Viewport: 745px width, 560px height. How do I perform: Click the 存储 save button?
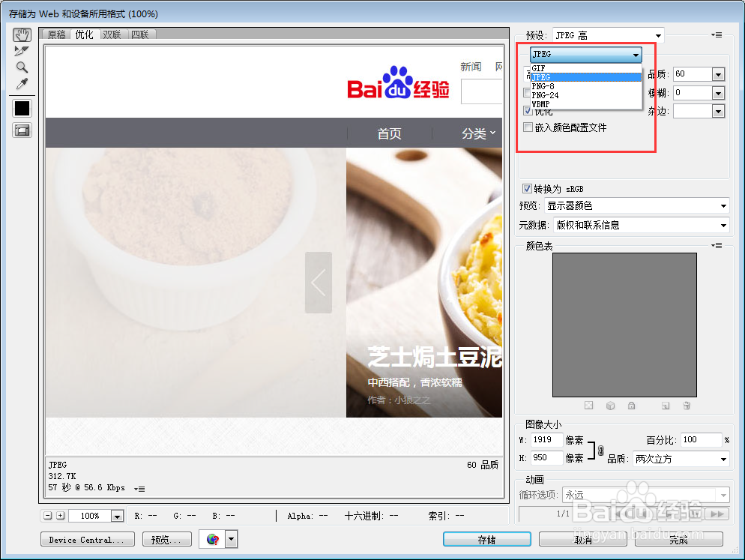tap(487, 539)
